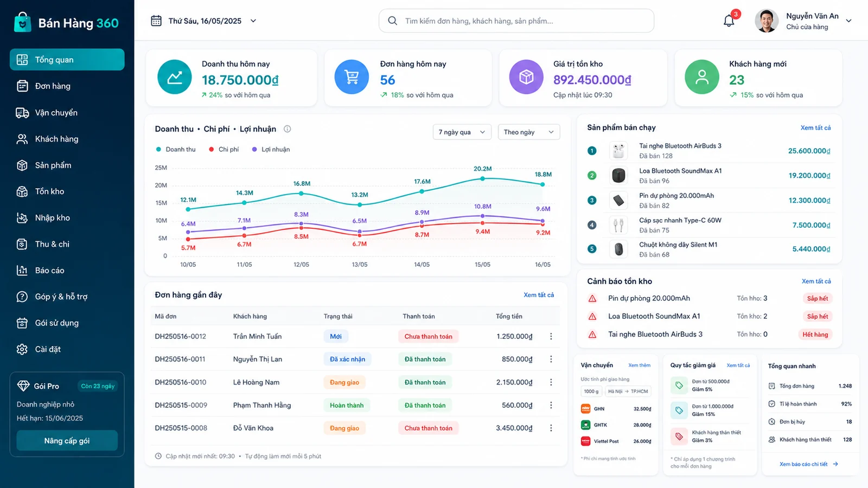868x488 pixels.
Task: Open more options for order DH250516-0012
Action: [551, 336]
